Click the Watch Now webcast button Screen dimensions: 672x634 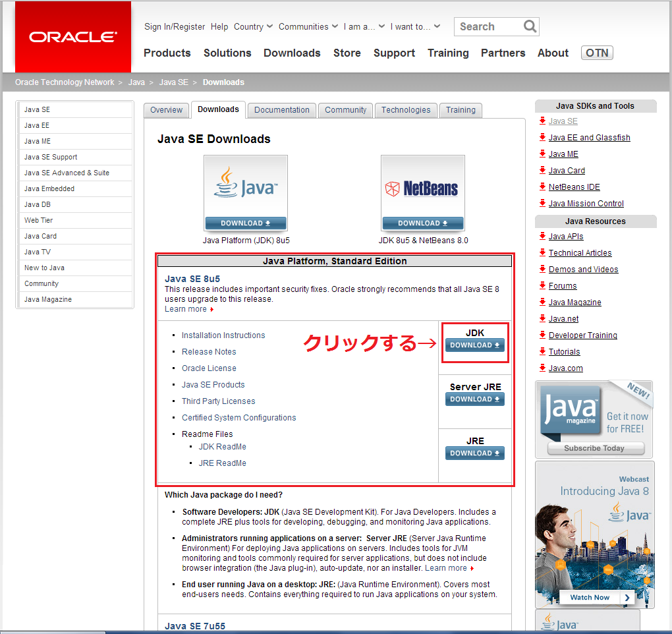point(596,598)
